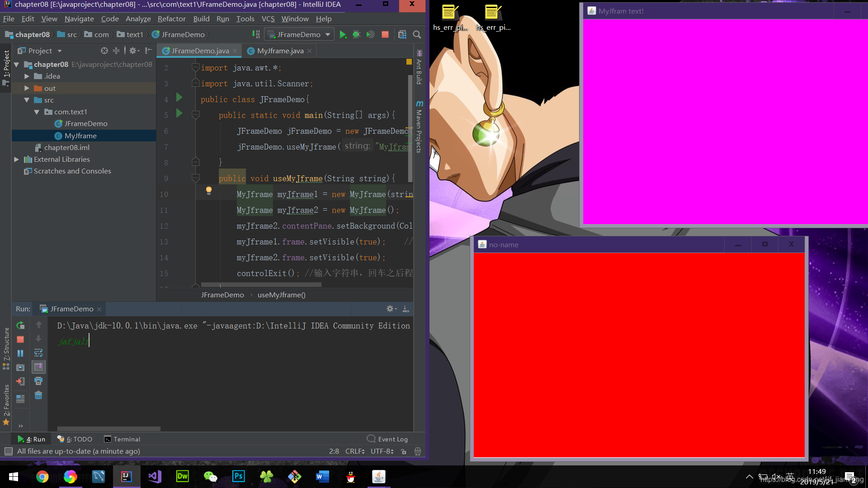
Task: Start debugging with the bug icon
Action: click(x=357, y=35)
